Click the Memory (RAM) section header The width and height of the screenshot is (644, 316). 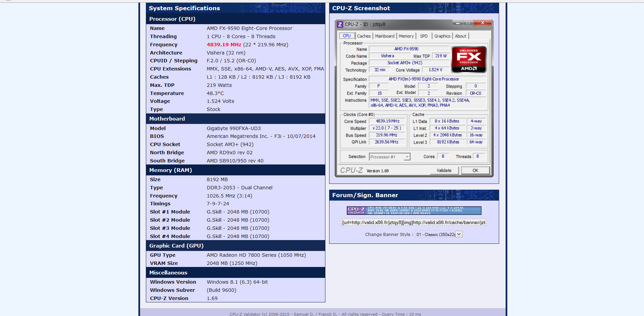236,170
